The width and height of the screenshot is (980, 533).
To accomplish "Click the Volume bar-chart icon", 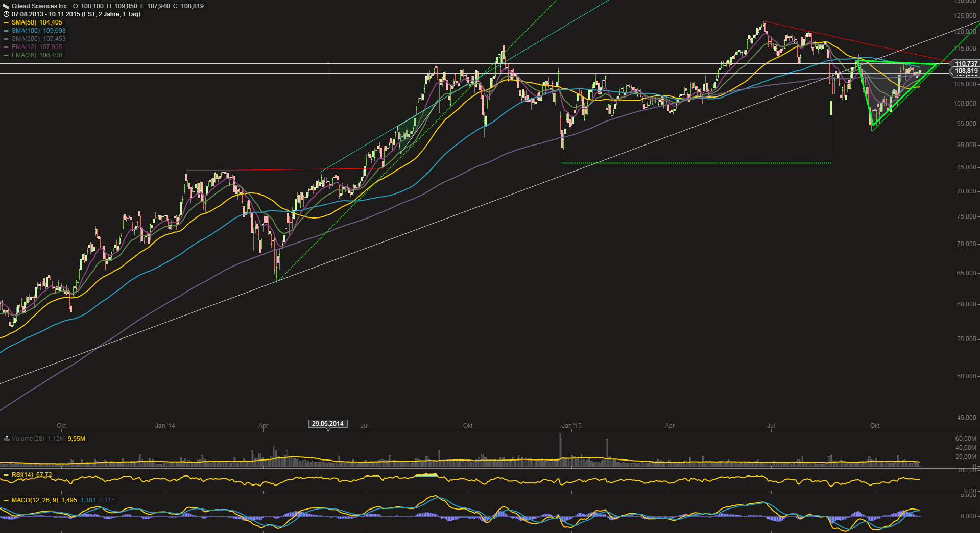I will click(7, 439).
